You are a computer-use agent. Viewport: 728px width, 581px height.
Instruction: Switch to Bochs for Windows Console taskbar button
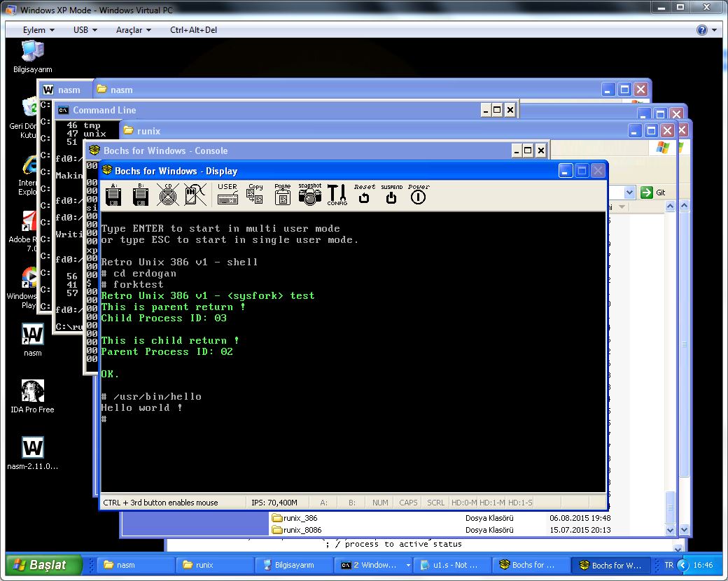[x=532, y=565]
